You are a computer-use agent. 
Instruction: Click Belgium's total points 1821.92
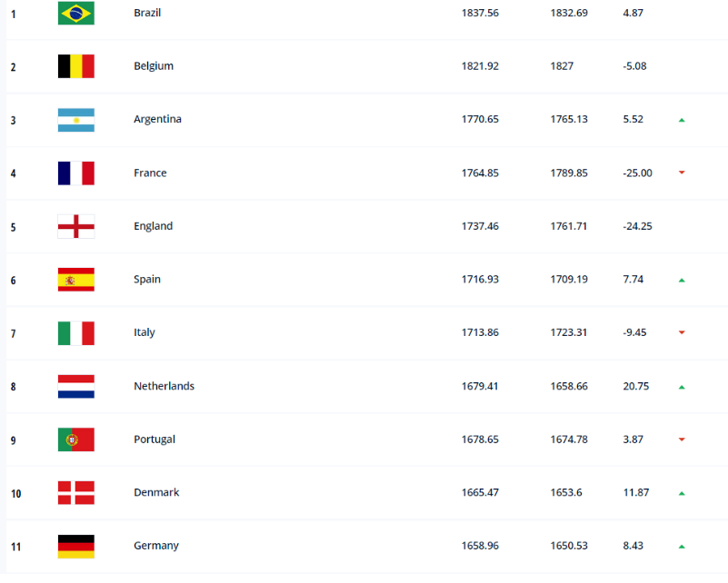point(480,66)
